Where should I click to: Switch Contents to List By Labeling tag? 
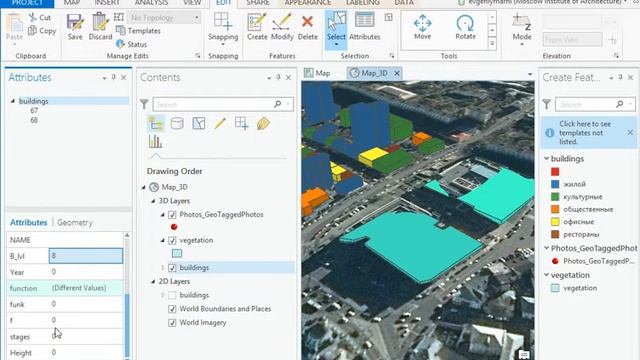pyautogui.click(x=263, y=124)
